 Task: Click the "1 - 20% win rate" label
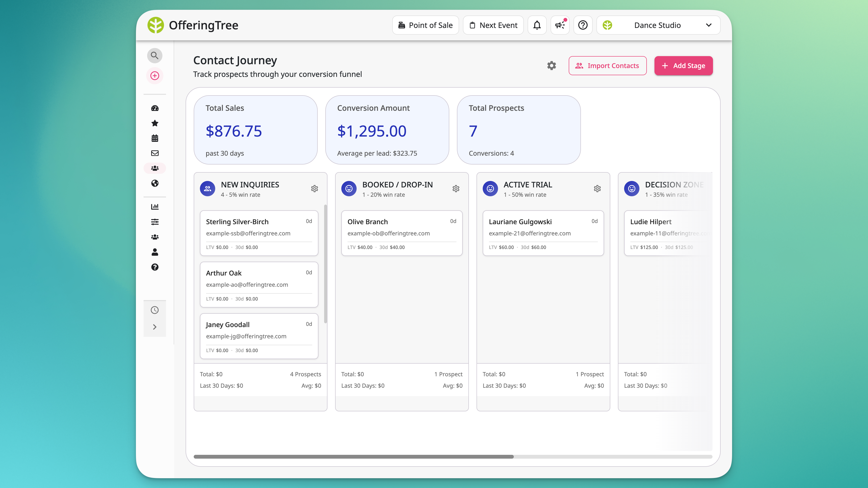click(x=383, y=195)
